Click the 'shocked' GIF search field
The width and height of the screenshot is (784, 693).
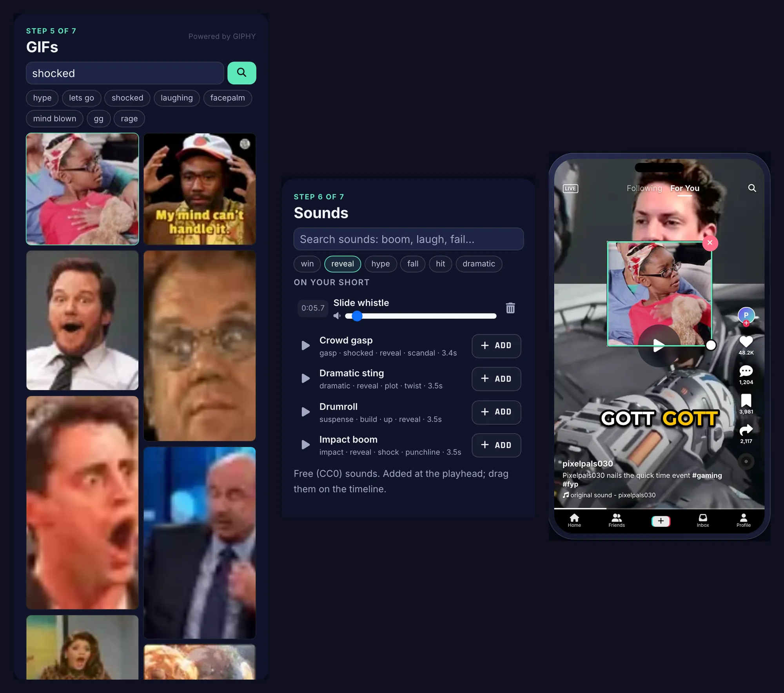(x=125, y=73)
